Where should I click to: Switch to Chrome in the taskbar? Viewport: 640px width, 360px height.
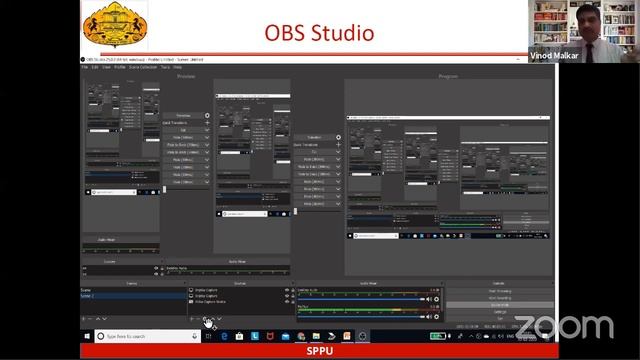point(301,336)
